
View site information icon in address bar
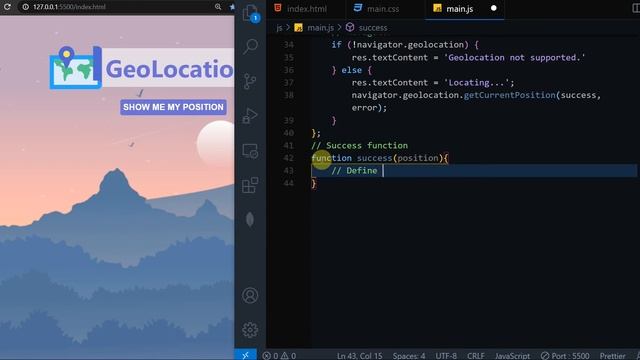(x=25, y=7)
